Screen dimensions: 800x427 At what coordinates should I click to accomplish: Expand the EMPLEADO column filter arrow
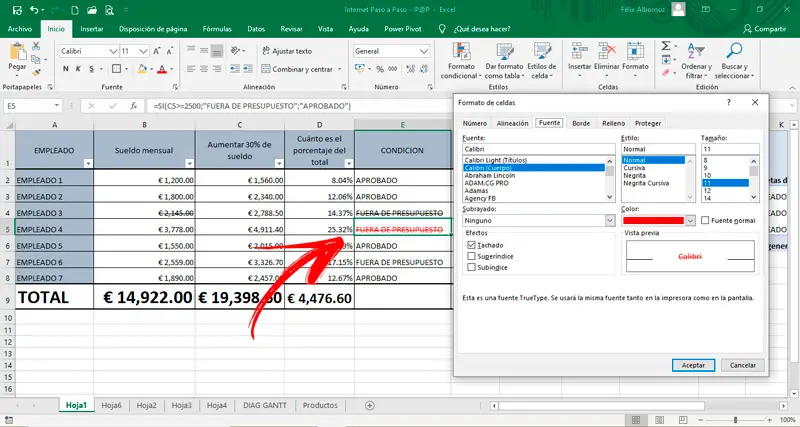[x=87, y=162]
